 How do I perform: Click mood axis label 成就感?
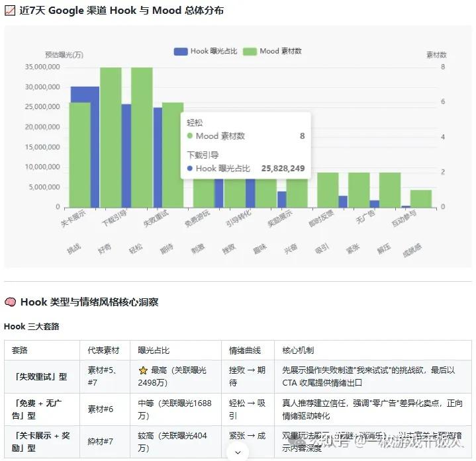tap(412, 250)
